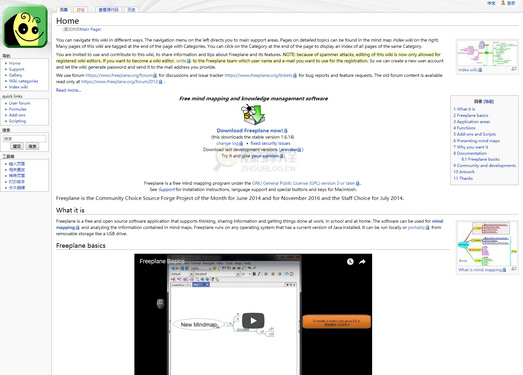Open the Index wiki mind map thumbnail
Screen dimensions: 523x375
coord(487,53)
